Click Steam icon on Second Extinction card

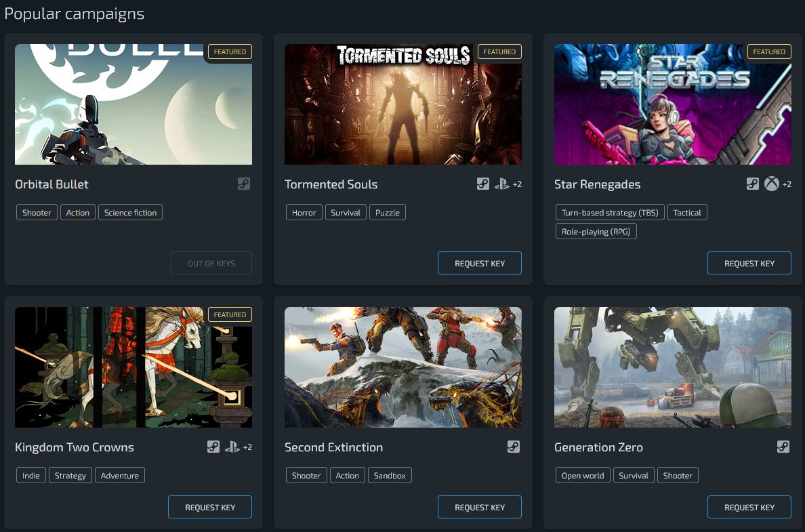514,447
